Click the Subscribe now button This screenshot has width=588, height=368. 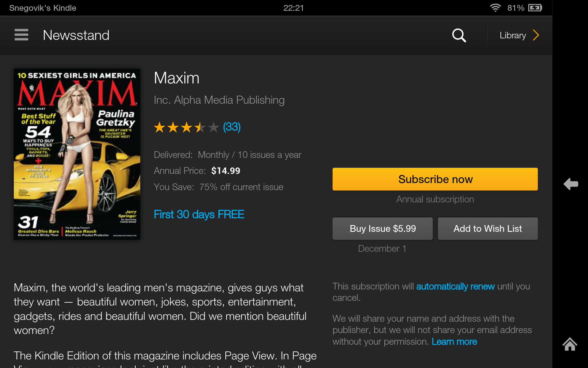click(435, 179)
